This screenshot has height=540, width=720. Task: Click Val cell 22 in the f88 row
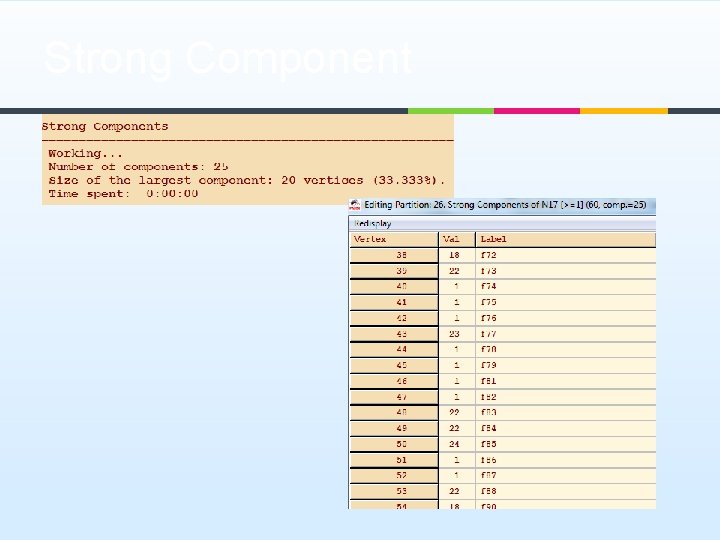[457, 491]
